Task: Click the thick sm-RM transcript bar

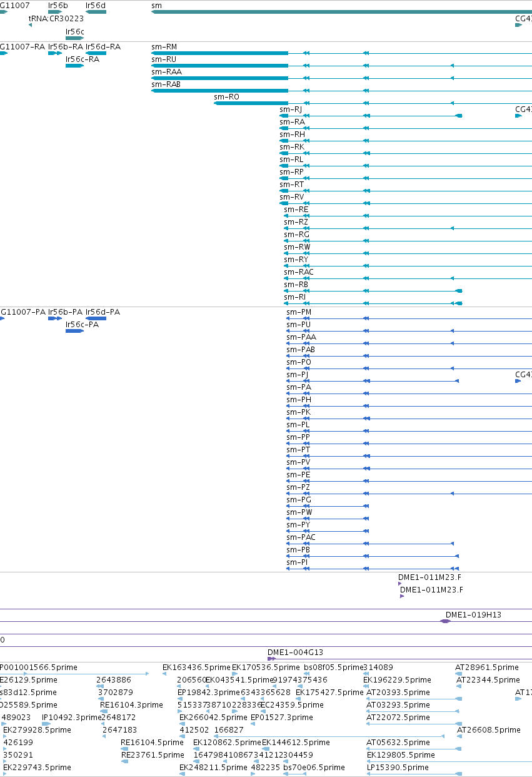Action: [x=219, y=53]
